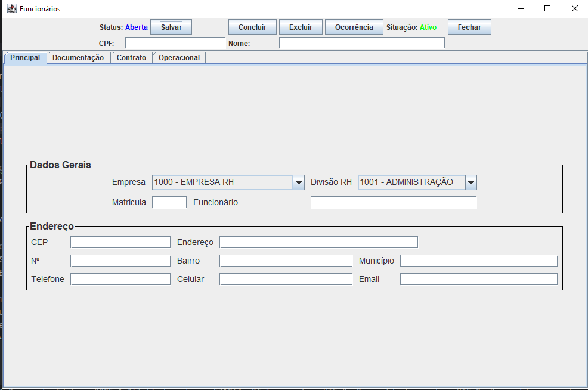Focus the Funcionário name field
The image size is (588, 390).
tap(394, 202)
